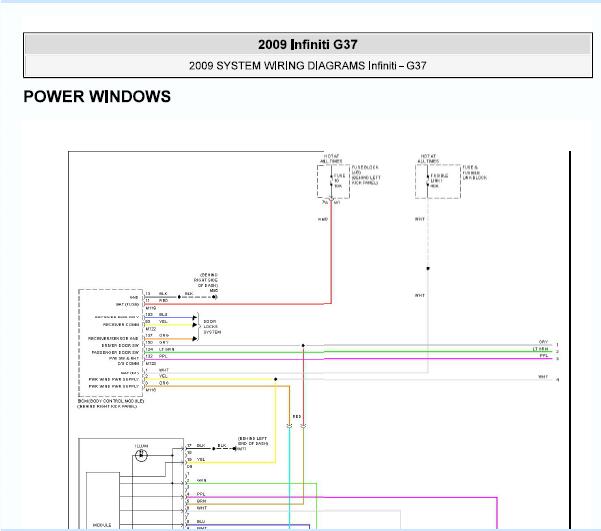
Task: Click the "BCM (BODY CONTROL MODULE)" caption
Action: tap(111, 403)
